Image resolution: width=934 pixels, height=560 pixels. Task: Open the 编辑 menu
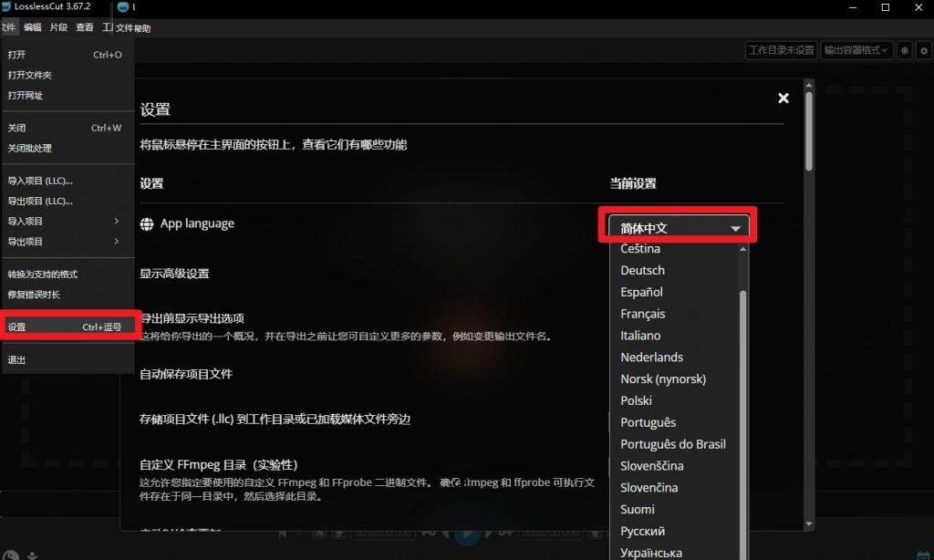coord(32,27)
